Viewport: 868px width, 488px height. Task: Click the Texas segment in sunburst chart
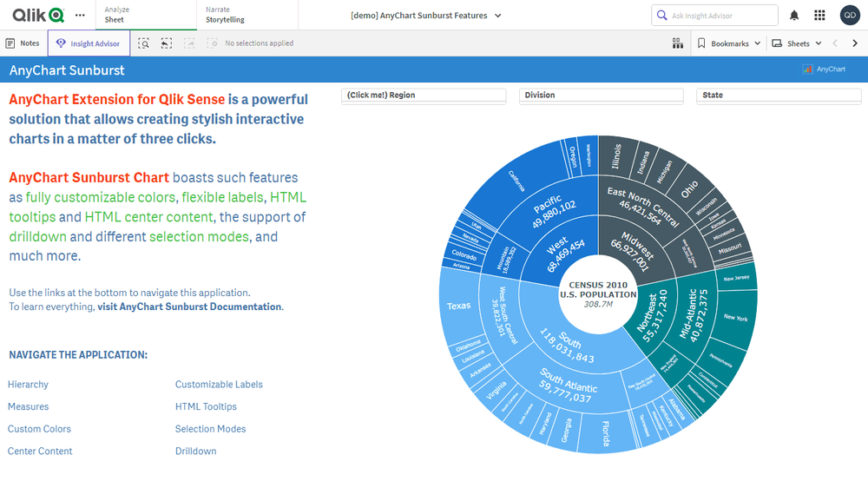458,306
